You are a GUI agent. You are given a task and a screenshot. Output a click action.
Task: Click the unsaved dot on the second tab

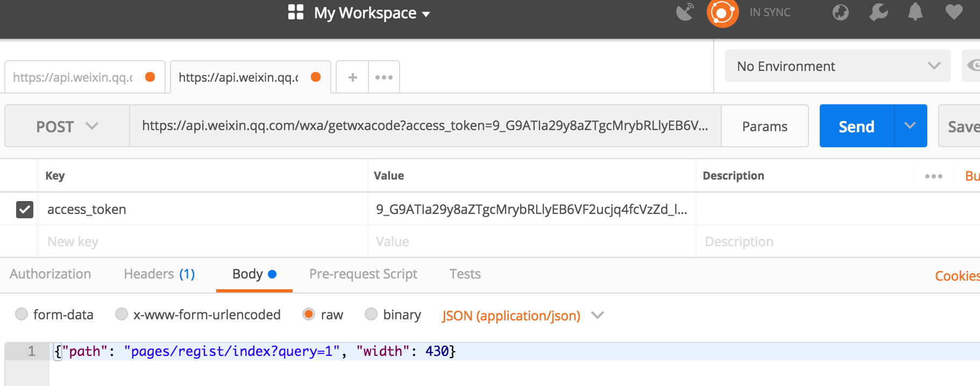[316, 77]
